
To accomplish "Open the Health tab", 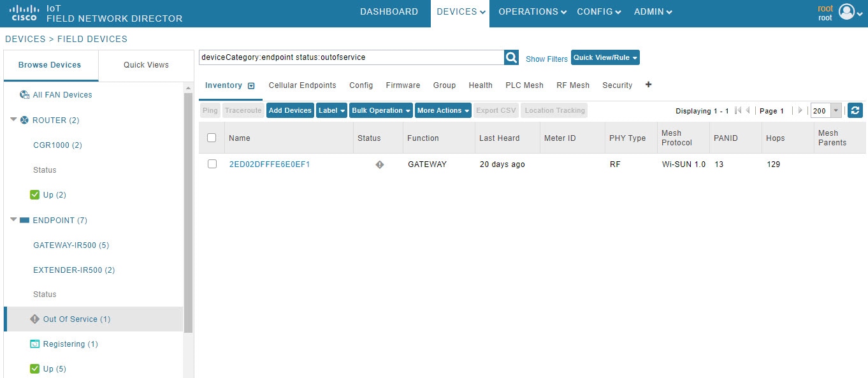I will click(481, 85).
